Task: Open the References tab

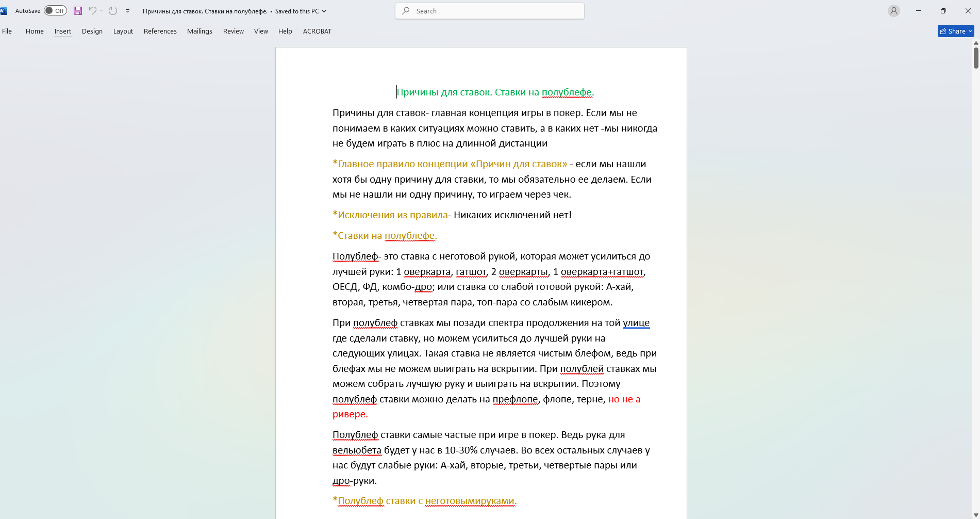Action: click(160, 31)
